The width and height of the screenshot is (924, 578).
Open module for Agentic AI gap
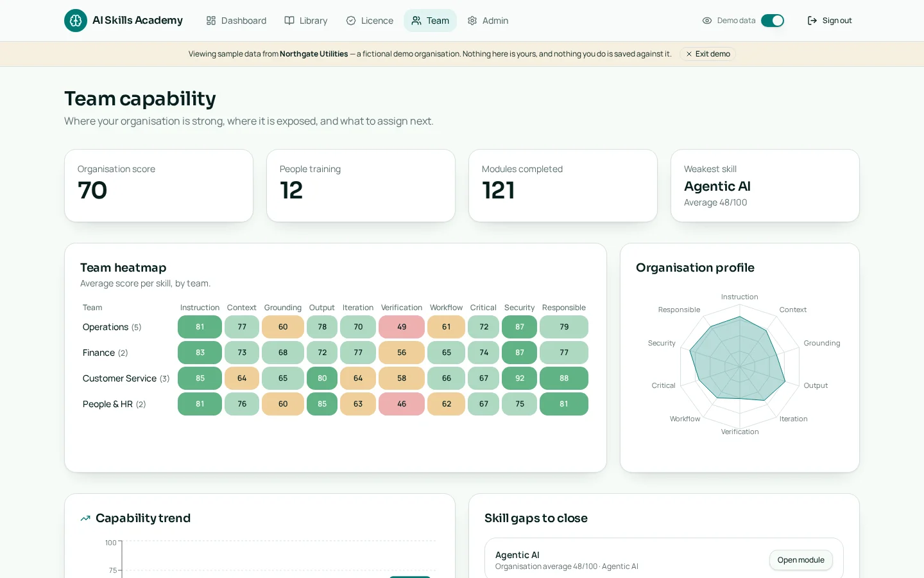coord(801,560)
